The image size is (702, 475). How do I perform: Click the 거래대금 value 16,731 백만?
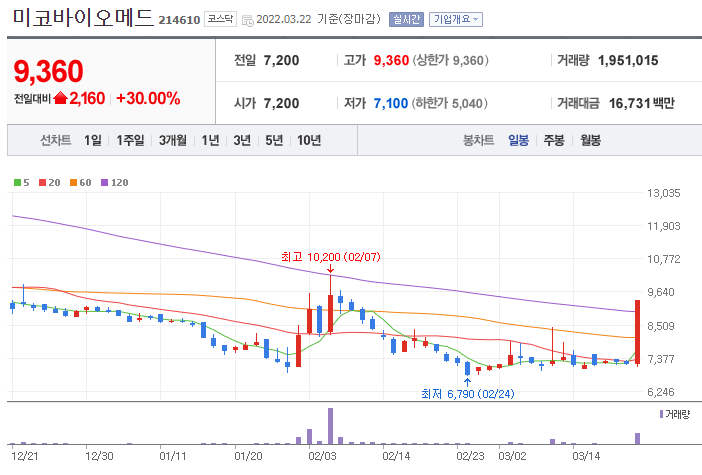tap(642, 103)
